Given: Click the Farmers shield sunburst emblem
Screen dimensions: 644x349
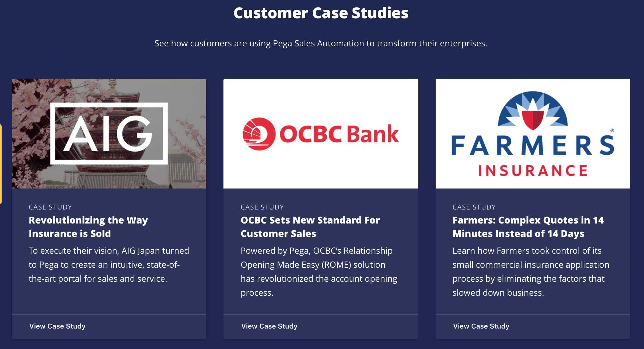Looking at the screenshot, I should coord(533,111).
